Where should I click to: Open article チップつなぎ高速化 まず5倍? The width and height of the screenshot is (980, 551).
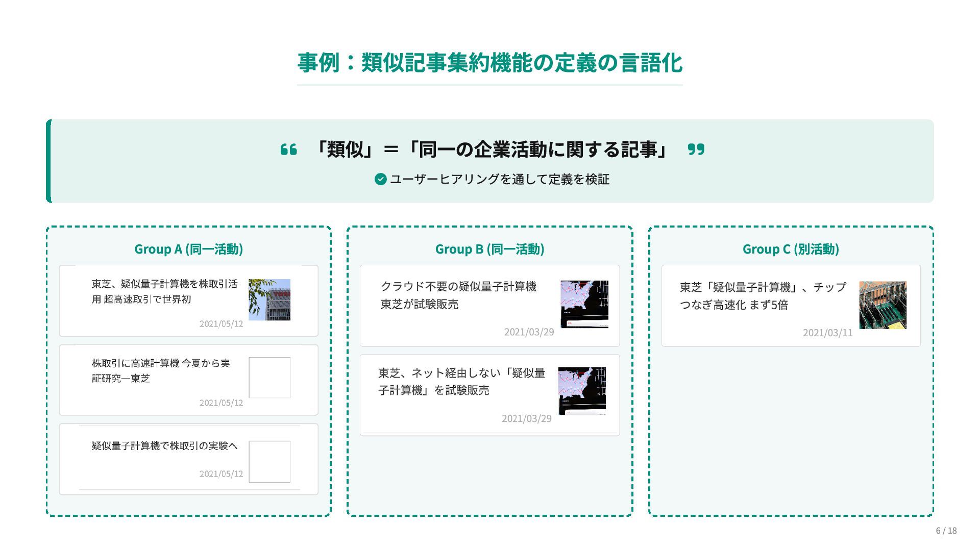(763, 296)
